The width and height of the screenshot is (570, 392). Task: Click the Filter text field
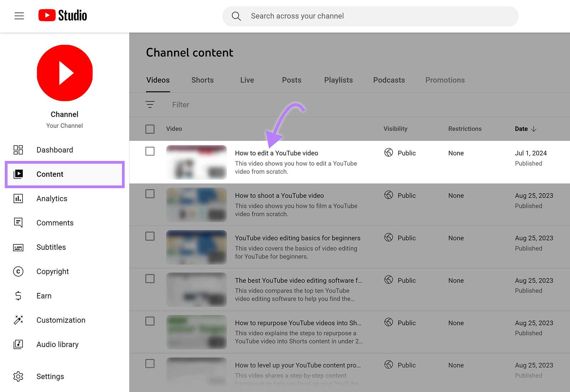point(181,105)
